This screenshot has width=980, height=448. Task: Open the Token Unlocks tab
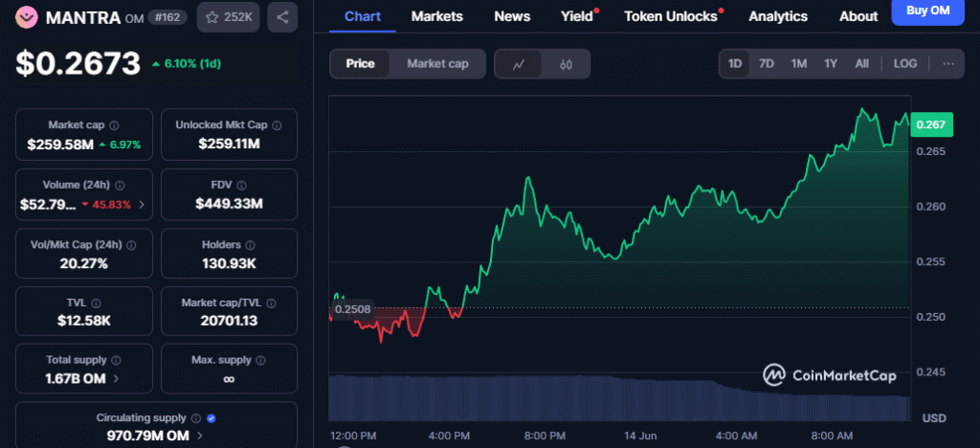(x=671, y=17)
